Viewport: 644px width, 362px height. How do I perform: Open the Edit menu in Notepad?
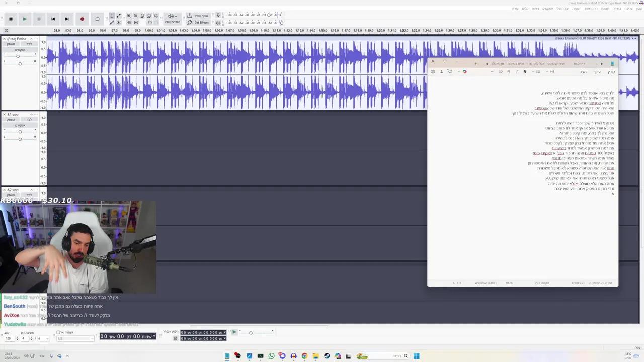tap(597, 72)
